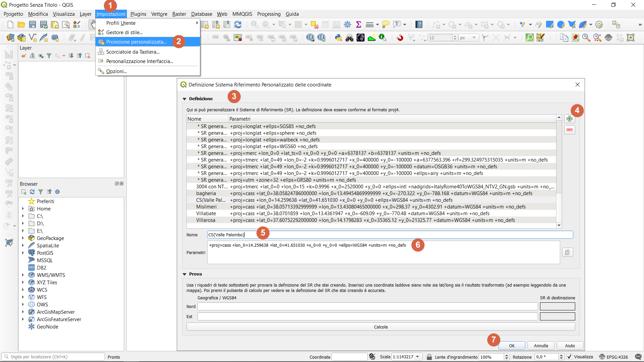This screenshot has width=644, height=362.
Task: Click the Nord coordinate input field
Action: tap(367, 306)
